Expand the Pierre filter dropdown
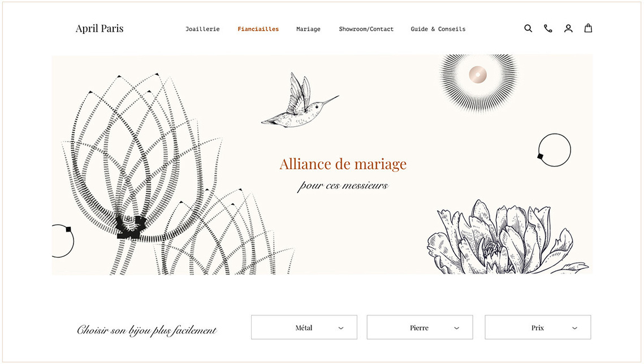 420,327
